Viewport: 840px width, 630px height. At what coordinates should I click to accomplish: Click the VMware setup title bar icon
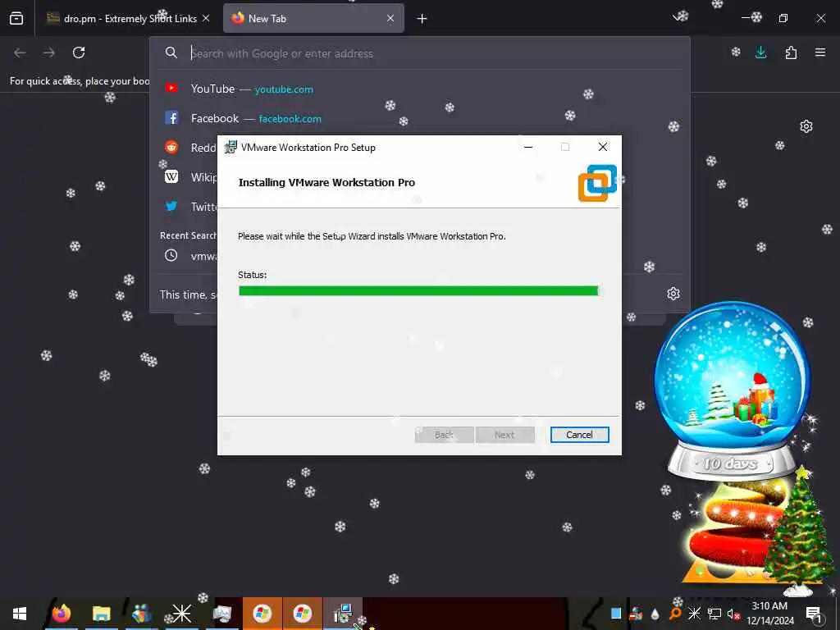(231, 148)
